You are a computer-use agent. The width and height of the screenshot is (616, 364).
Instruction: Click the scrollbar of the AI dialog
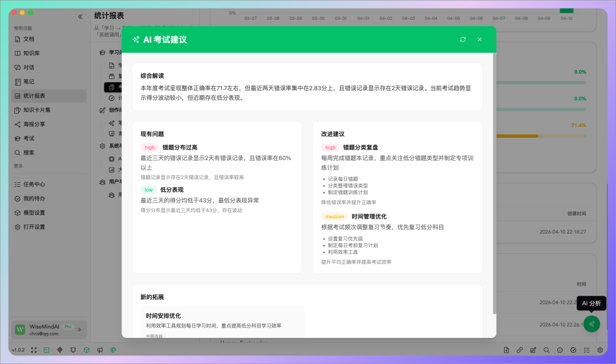pyautogui.click(x=494, y=183)
